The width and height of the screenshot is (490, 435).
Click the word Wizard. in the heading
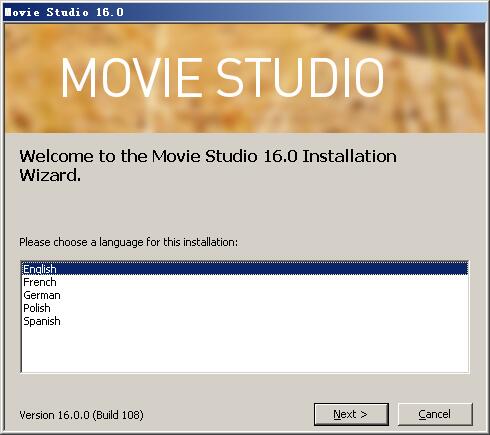tap(50, 175)
